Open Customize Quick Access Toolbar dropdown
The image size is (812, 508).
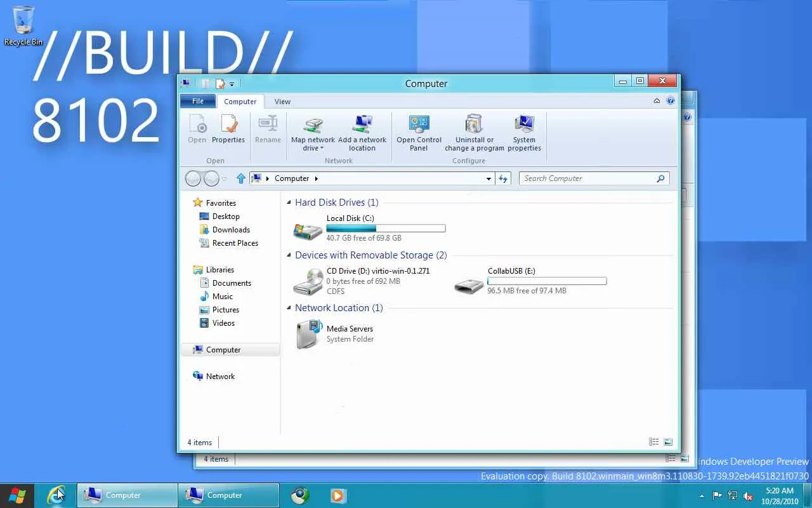[232, 84]
